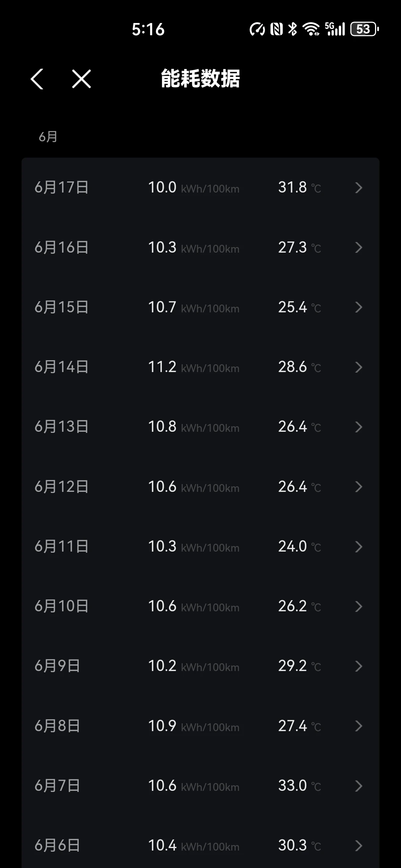Tap the speedometer status icon
Viewport: 401px width, 868px height.
pos(257,29)
